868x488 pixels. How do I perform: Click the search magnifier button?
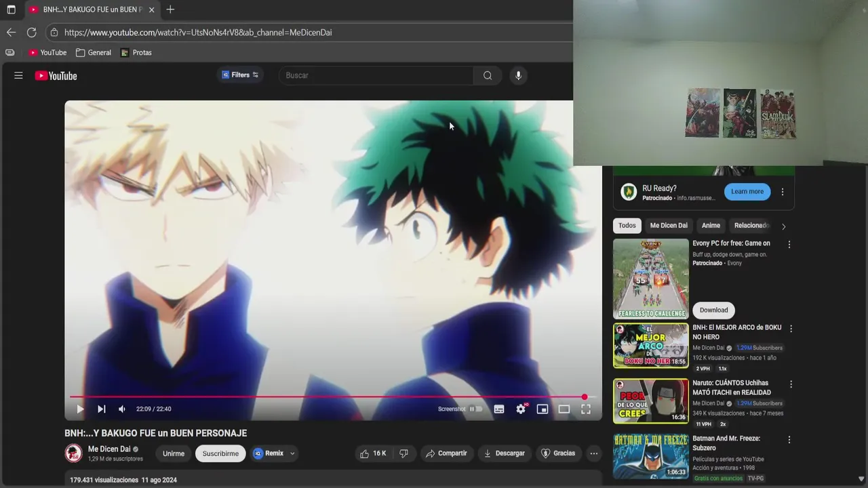click(488, 75)
